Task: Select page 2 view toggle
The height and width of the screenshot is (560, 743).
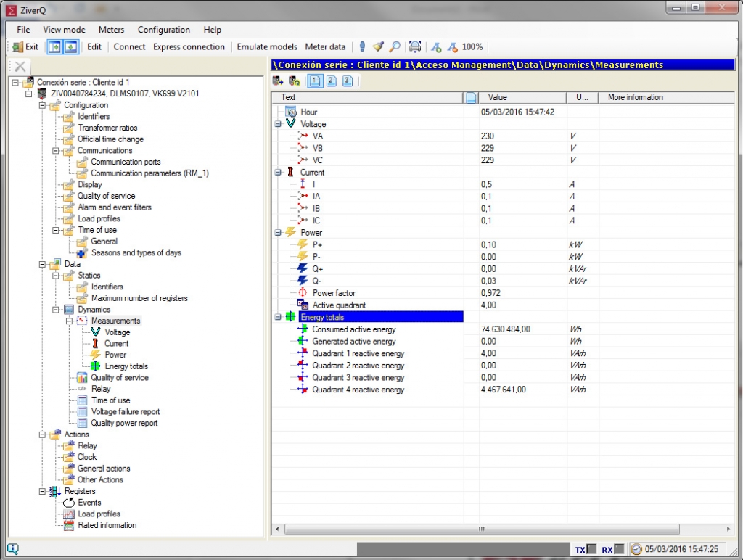Action: [331, 81]
